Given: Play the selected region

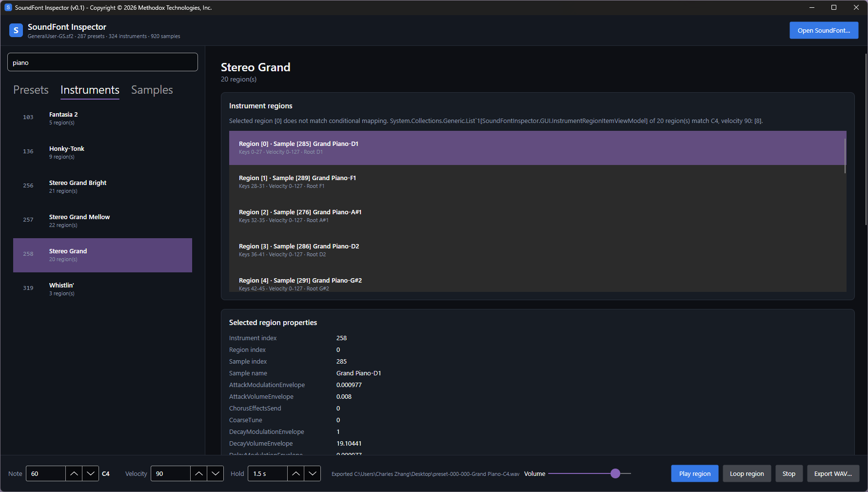Looking at the screenshot, I should click(x=694, y=473).
